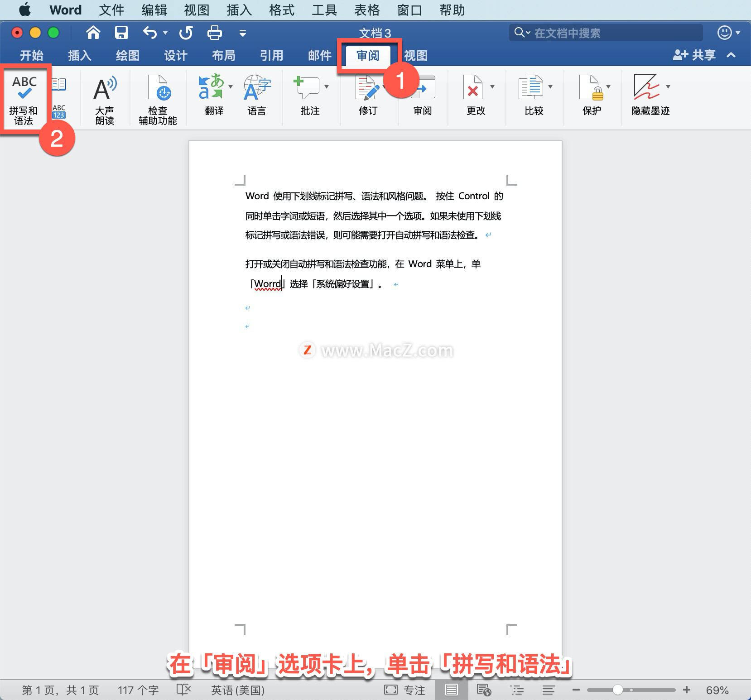Viewport: 751px width, 700px height.
Task: Open the Reviewing (审阅) pane button
Action: click(x=423, y=95)
